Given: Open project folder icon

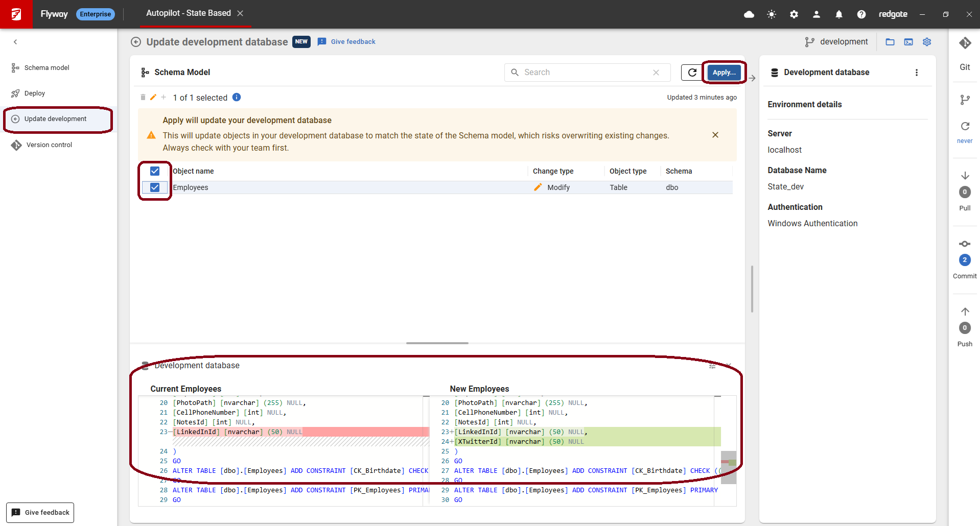Looking at the screenshot, I should 890,42.
